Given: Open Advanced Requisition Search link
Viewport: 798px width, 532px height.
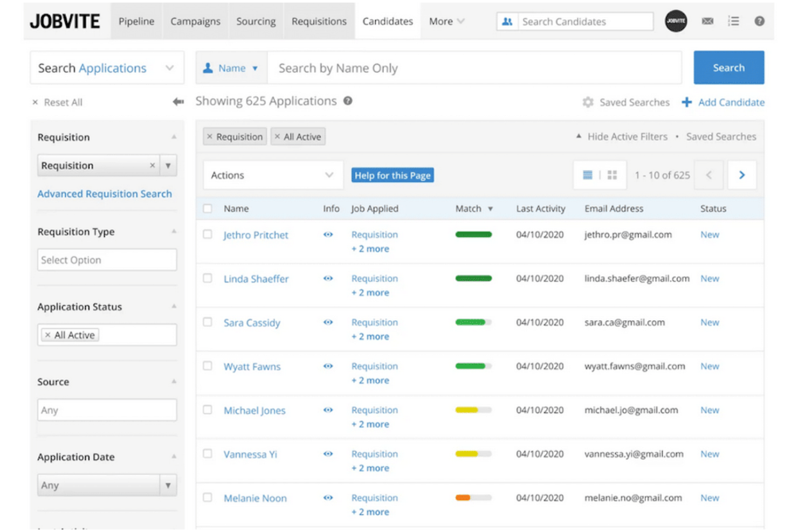Looking at the screenshot, I should pyautogui.click(x=105, y=194).
